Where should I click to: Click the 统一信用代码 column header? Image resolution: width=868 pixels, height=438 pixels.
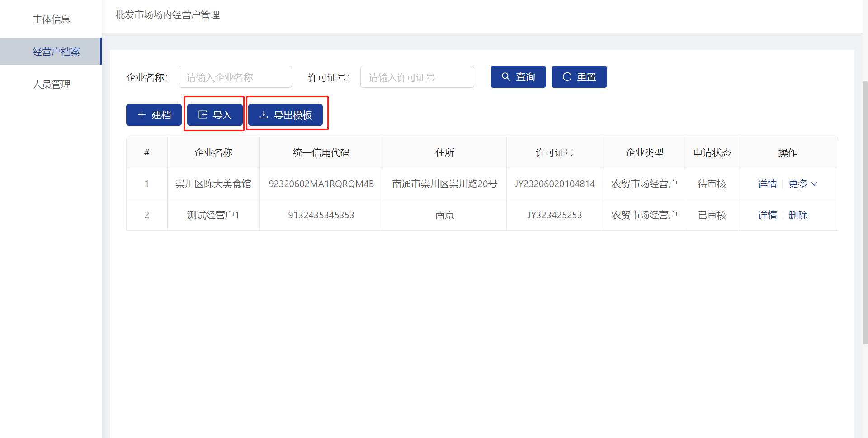click(x=321, y=153)
